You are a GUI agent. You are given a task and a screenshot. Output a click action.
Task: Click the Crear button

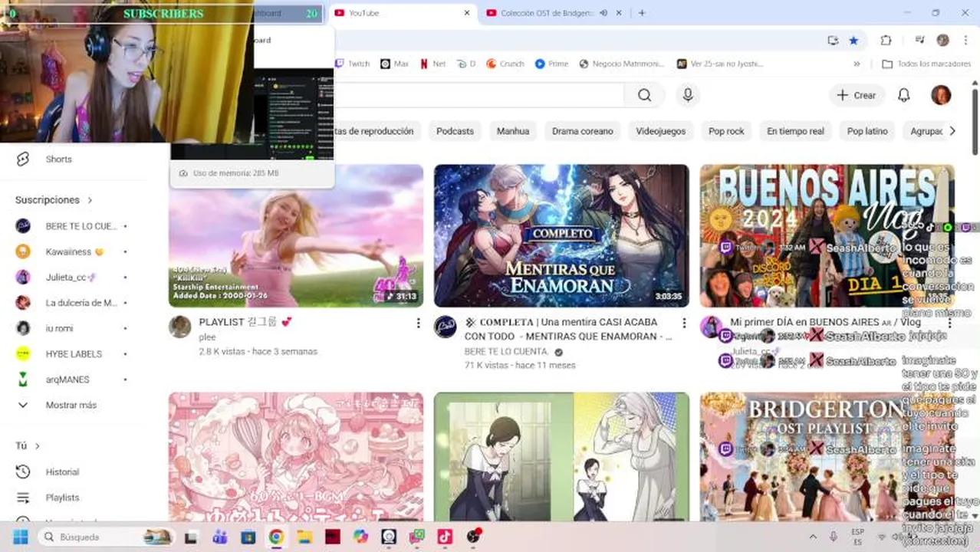coord(857,95)
